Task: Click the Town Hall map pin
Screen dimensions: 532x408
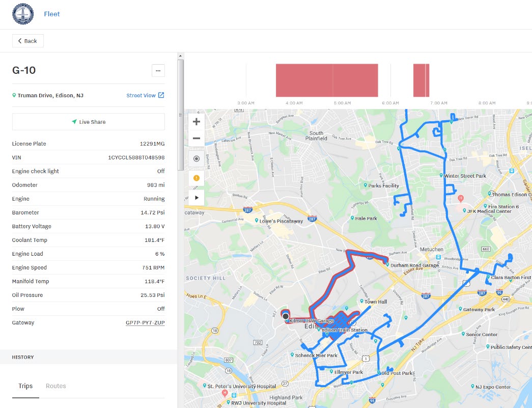Action: tap(361, 301)
